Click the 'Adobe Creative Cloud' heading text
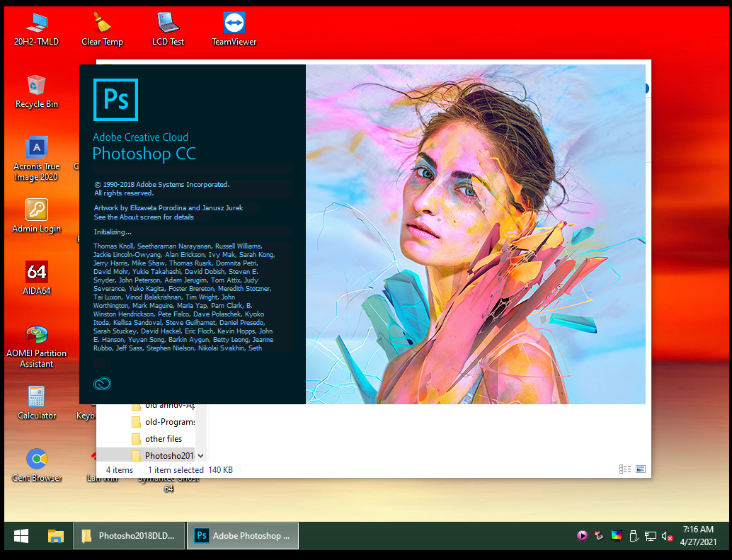Viewport: 732px width, 560px height. pos(140,137)
